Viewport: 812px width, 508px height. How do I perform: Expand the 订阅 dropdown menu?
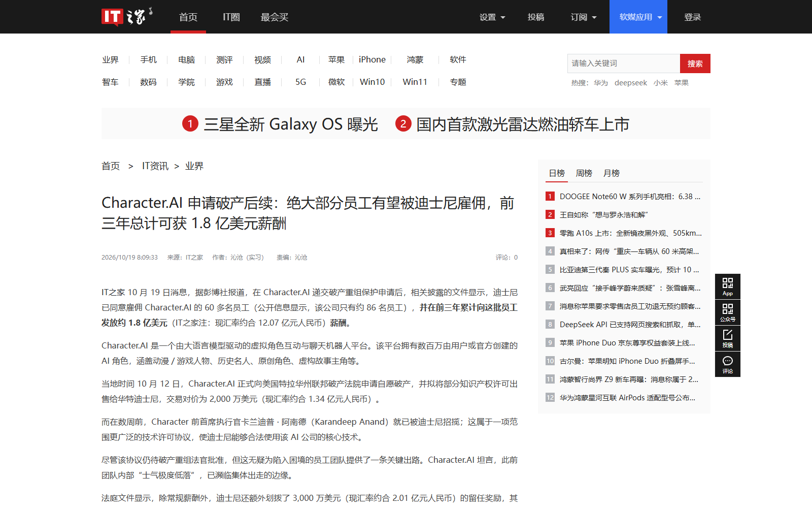click(584, 17)
